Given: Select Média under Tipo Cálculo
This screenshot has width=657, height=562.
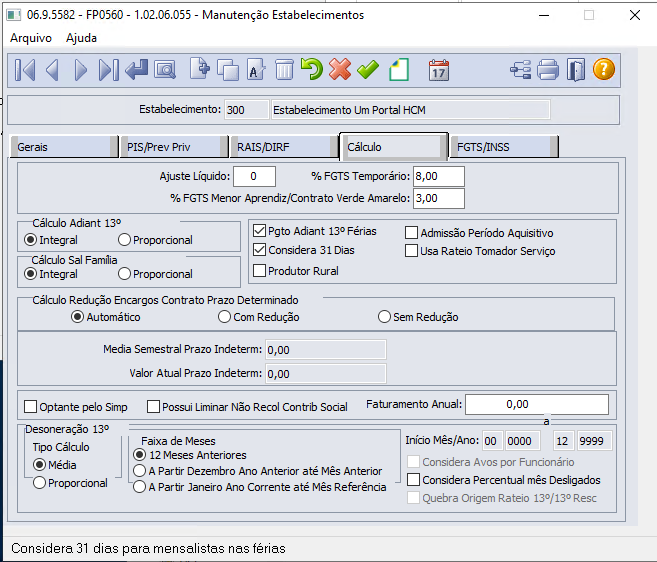Looking at the screenshot, I should click(39, 465).
